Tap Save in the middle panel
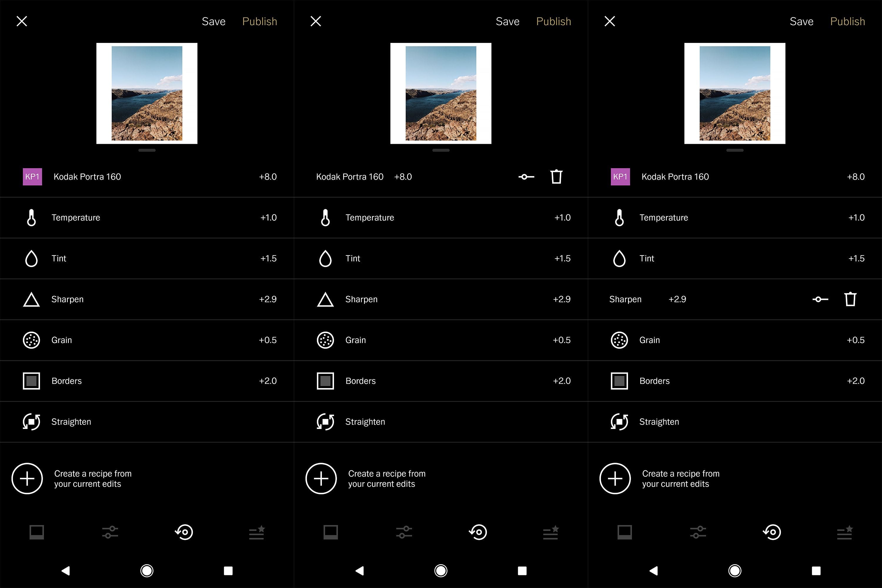Image resolution: width=882 pixels, height=588 pixels. (x=507, y=21)
